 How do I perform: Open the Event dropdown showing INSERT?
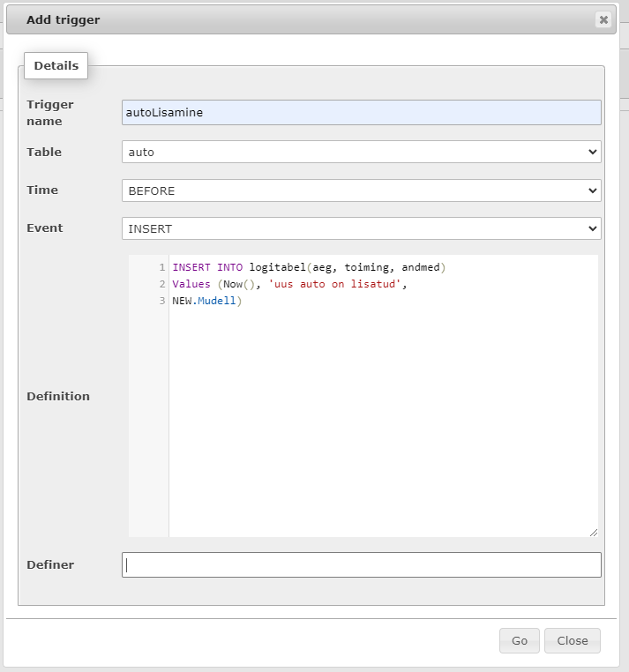361,228
